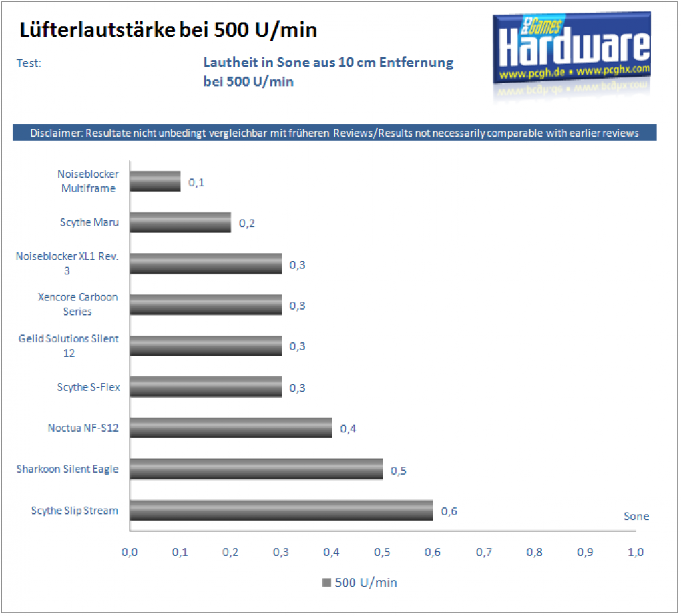681x616 pixels.
Task: Select the 'Scythe S-Flex' label
Action: (89, 388)
